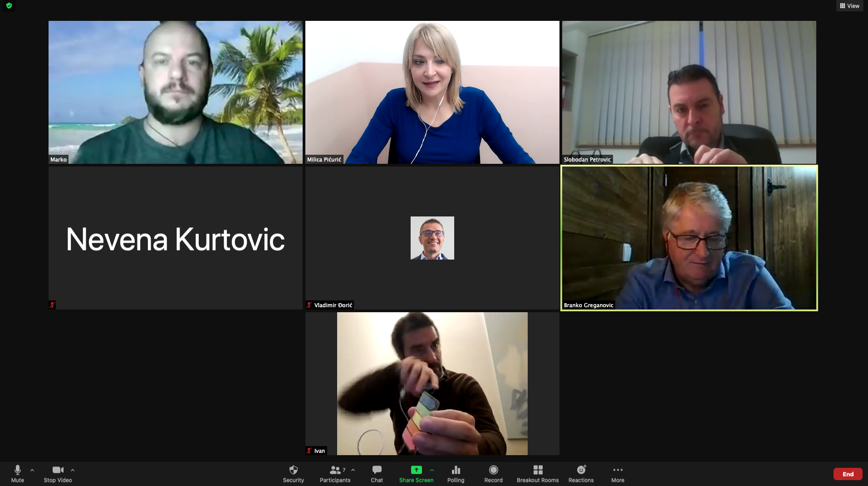Open Breakout Rooms
The height and width of the screenshot is (486, 868).
point(538,473)
